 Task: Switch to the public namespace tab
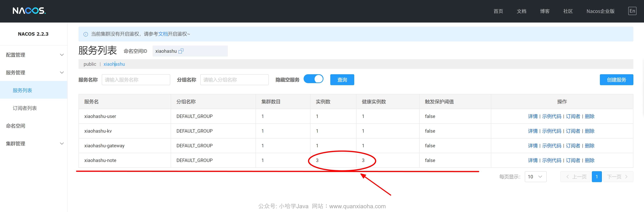[90, 64]
